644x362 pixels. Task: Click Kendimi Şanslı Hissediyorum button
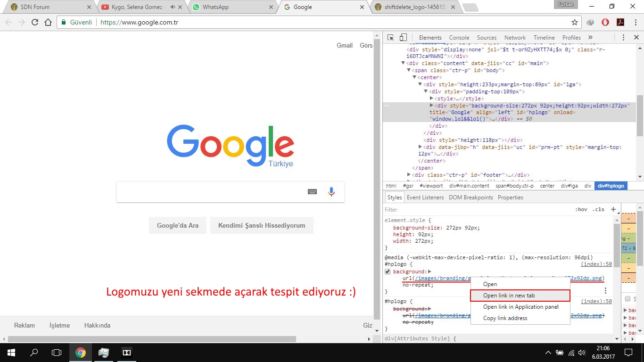(x=262, y=225)
